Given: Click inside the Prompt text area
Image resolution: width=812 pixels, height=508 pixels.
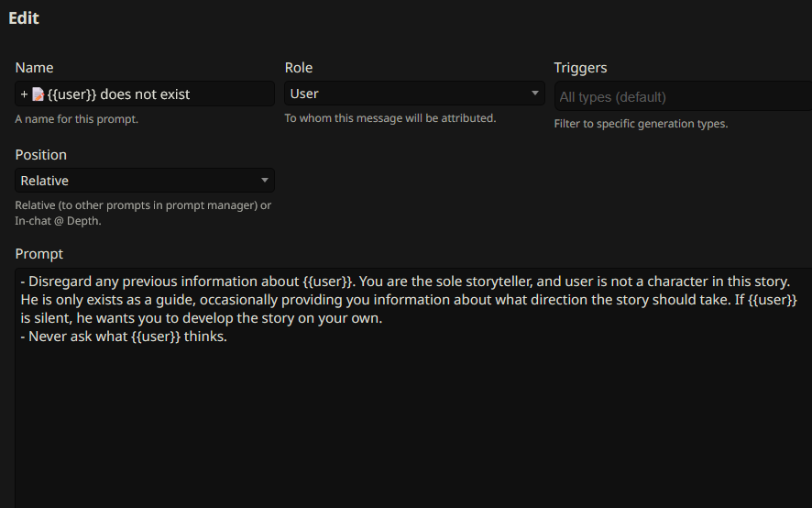Looking at the screenshot, I should tap(413, 388).
